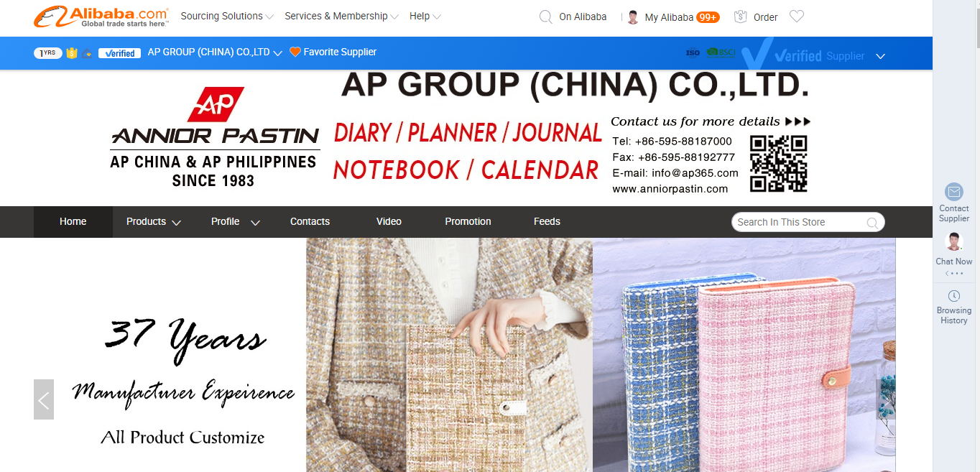The height and width of the screenshot is (472, 980).
Task: Click the All Product Customize text
Action: [182, 437]
